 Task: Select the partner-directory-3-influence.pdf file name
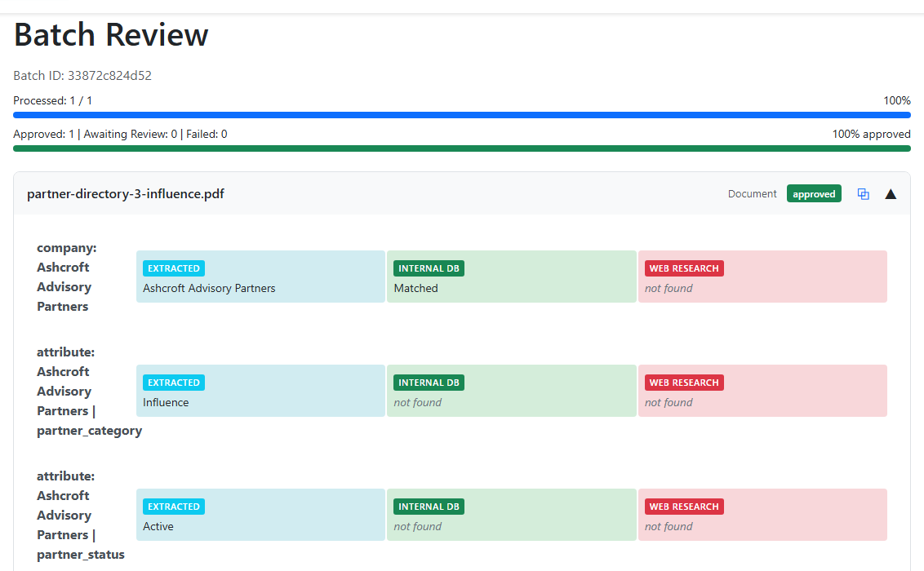(x=126, y=193)
